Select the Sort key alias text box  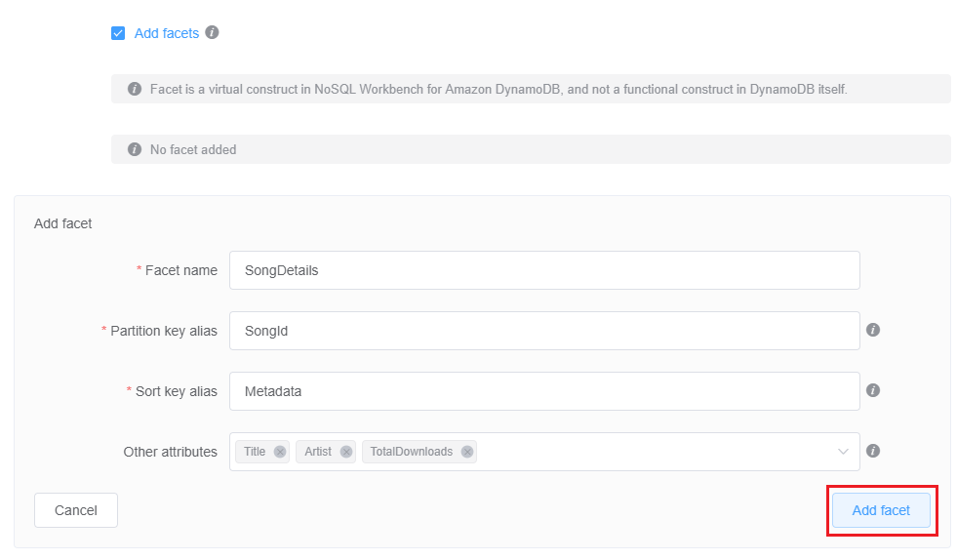543,391
